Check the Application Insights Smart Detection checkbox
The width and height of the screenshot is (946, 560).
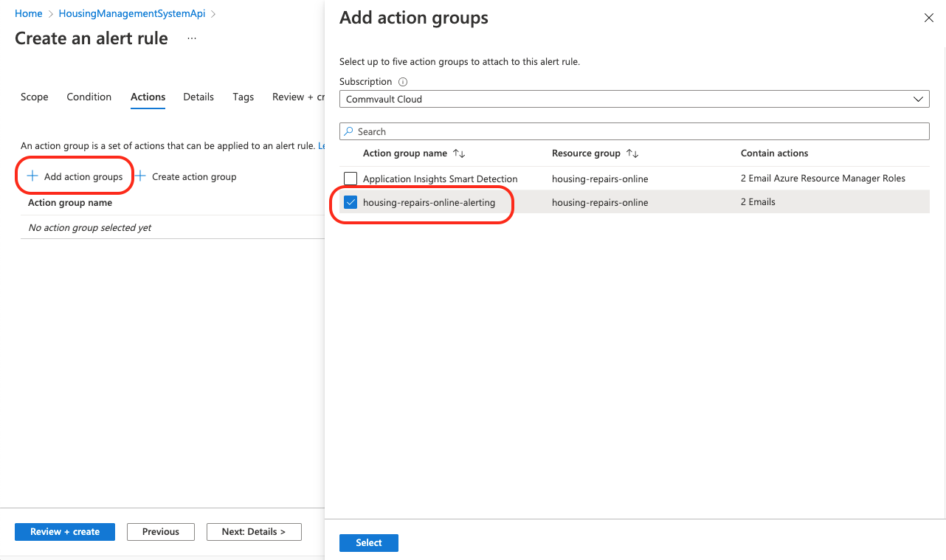pos(351,179)
